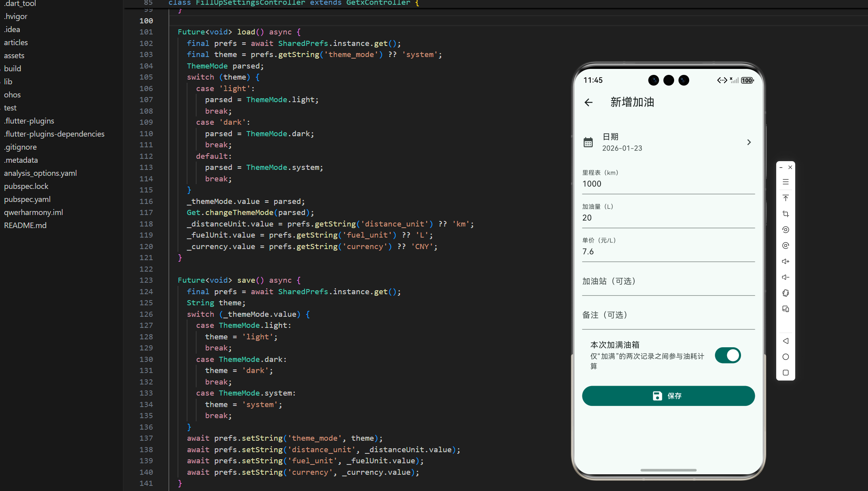Click the screenshot crop icon in emulator toolbar

[786, 214]
